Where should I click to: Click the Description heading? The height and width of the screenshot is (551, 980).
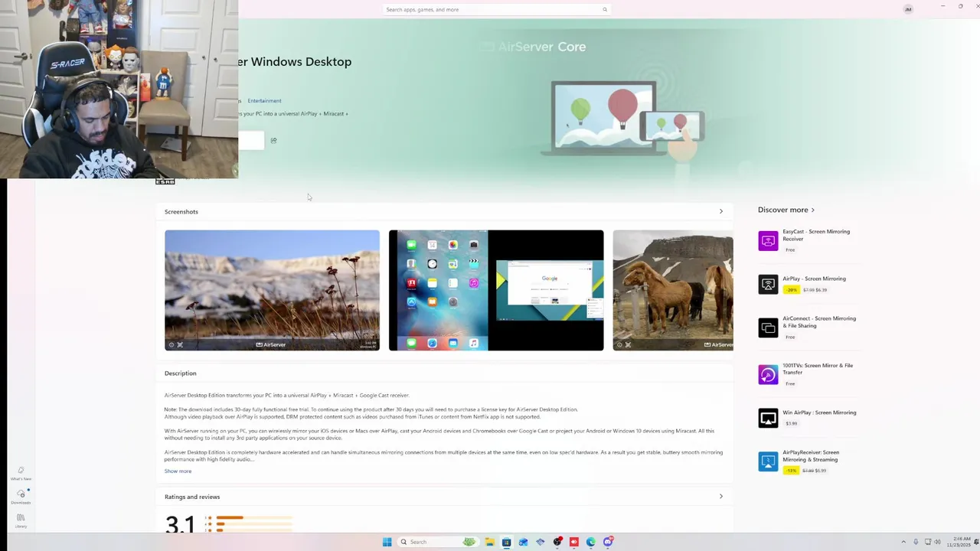(x=180, y=373)
